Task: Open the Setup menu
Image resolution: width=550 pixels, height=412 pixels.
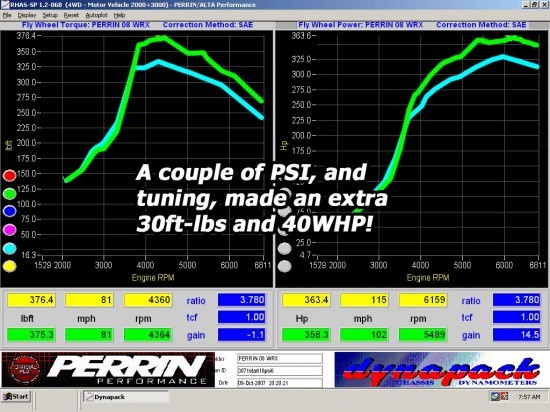Action: pyautogui.click(x=50, y=15)
